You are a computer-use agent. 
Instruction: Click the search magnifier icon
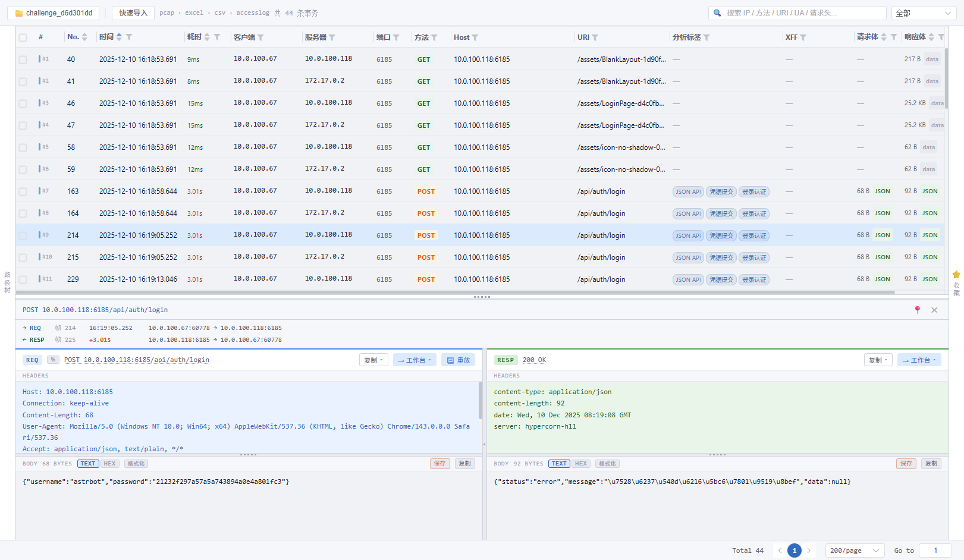tap(717, 13)
